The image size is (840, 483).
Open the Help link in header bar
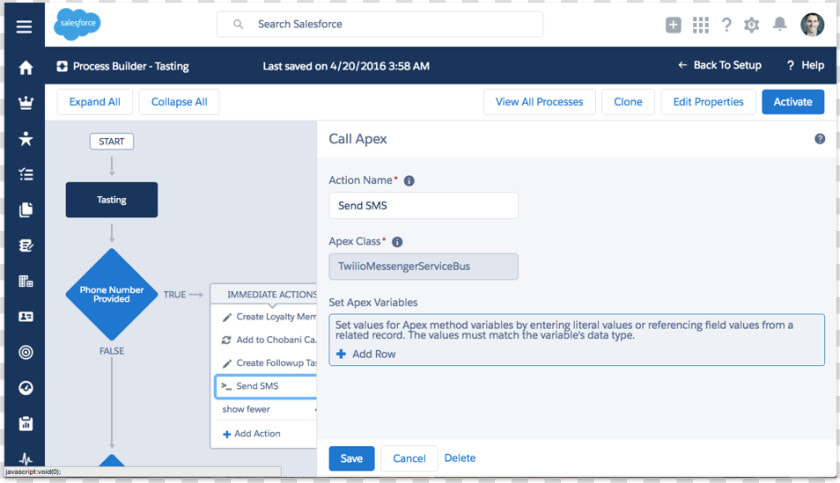[x=805, y=65]
